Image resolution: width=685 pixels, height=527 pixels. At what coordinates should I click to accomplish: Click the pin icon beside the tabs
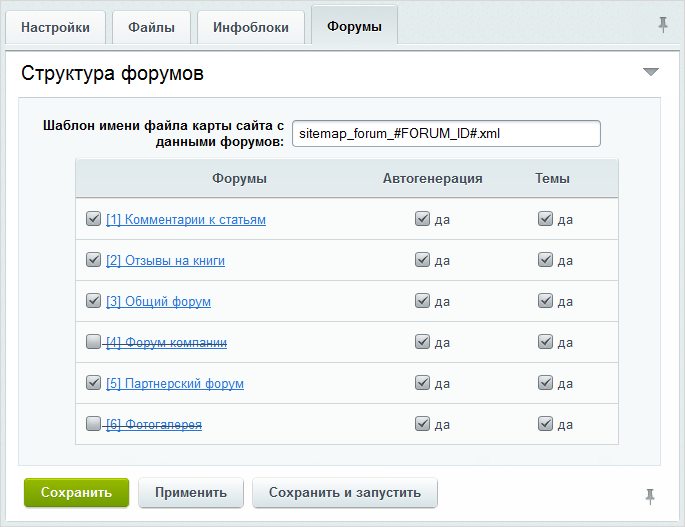(662, 25)
